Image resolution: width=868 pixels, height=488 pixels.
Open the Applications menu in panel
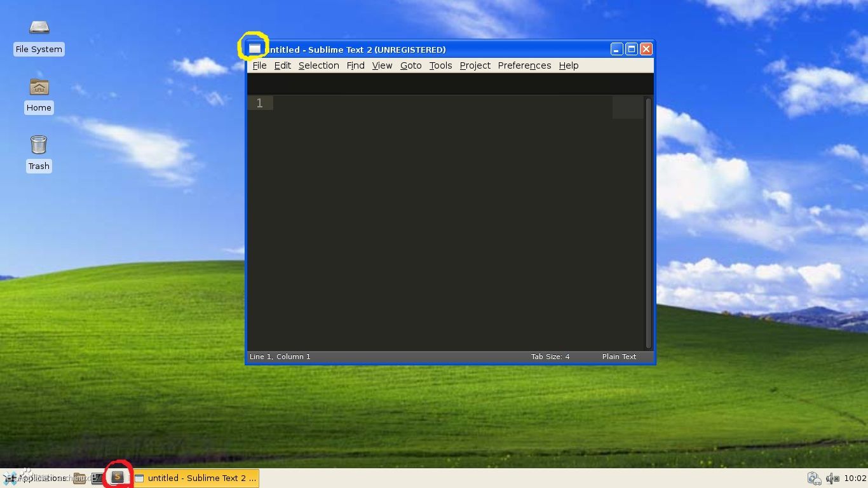(35, 478)
